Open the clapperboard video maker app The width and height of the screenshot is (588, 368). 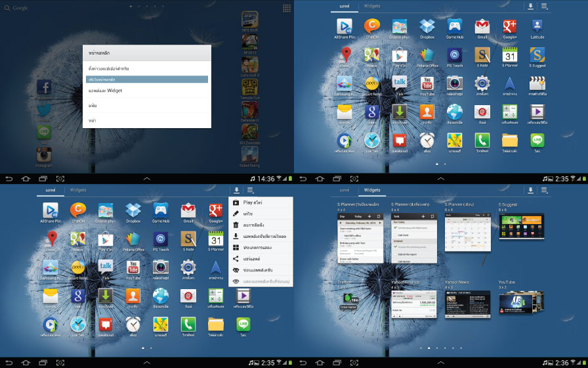537,83
